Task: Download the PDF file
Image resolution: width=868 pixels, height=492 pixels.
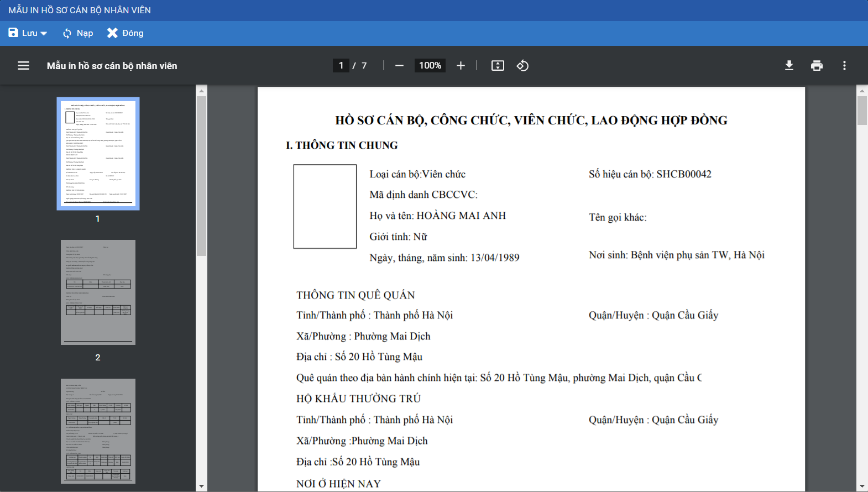Action: [x=789, y=66]
